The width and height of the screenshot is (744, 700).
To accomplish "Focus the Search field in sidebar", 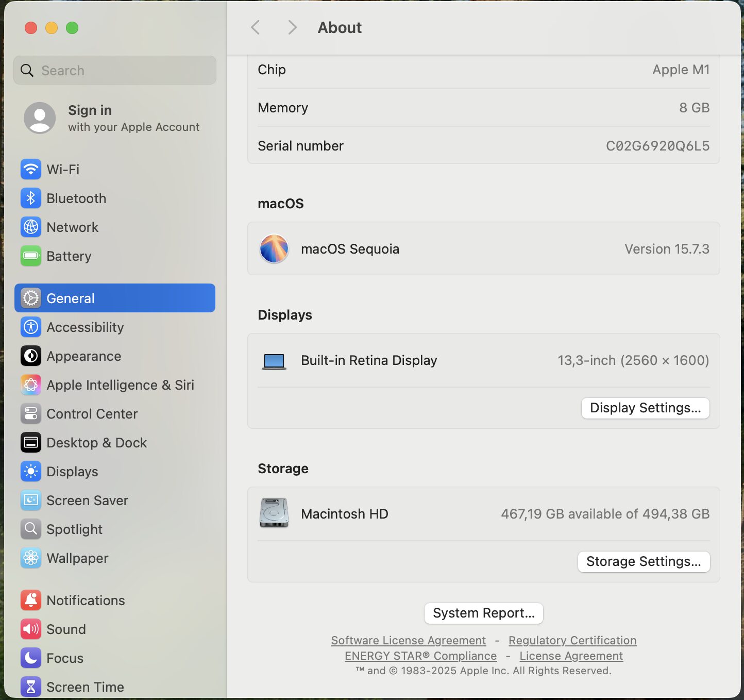I will (x=124, y=71).
